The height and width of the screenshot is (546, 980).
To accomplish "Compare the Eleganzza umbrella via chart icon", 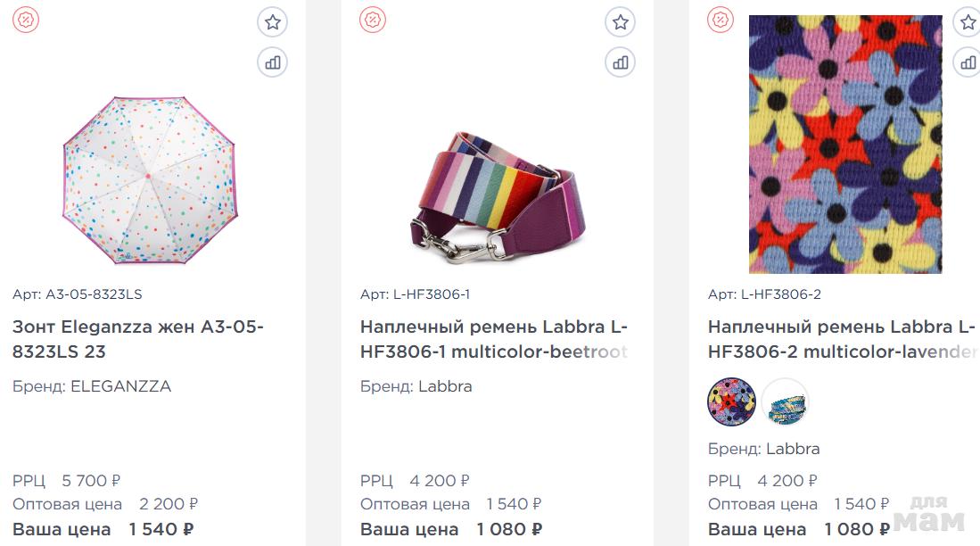I will click(x=273, y=62).
